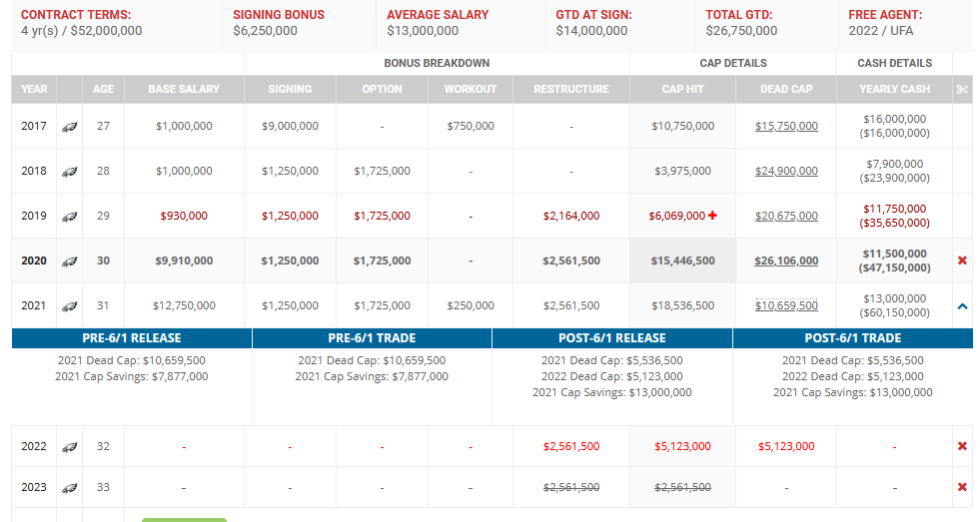Click the Eagles logo in the 2023 row
Viewport: 980px width, 522px height.
point(70,488)
